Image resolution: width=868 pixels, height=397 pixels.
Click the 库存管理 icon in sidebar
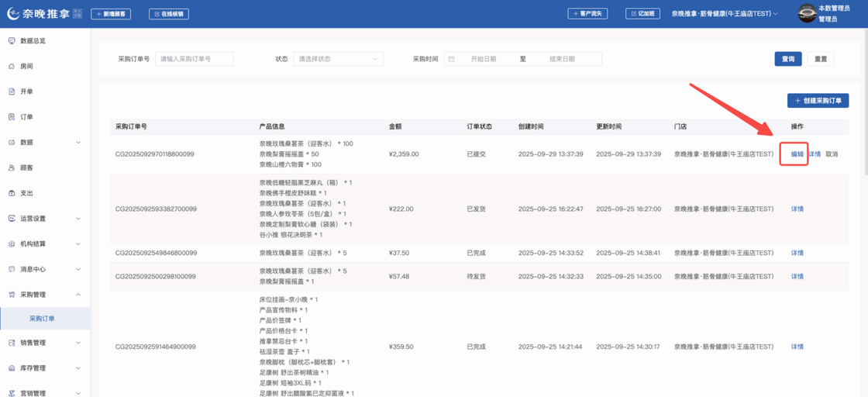(x=12, y=368)
